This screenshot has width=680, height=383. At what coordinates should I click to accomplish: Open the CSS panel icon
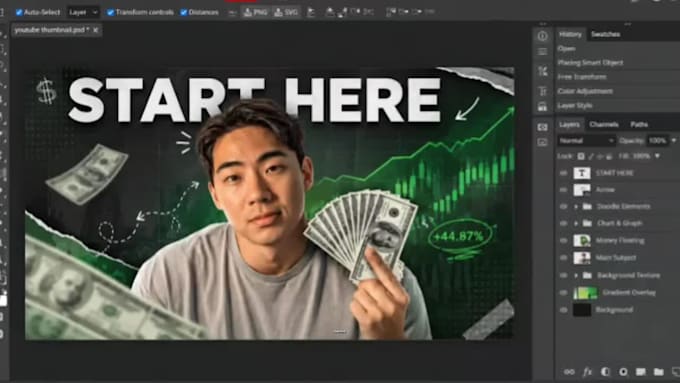pos(543,127)
